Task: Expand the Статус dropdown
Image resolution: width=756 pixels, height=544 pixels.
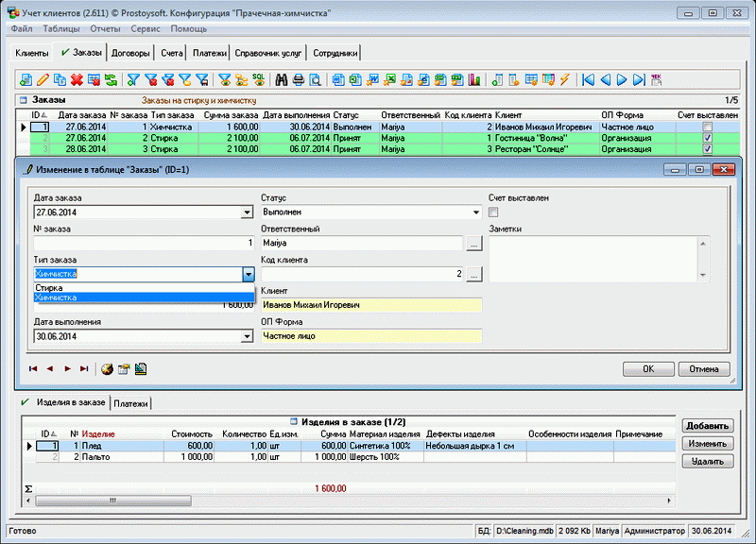Action: click(x=475, y=212)
